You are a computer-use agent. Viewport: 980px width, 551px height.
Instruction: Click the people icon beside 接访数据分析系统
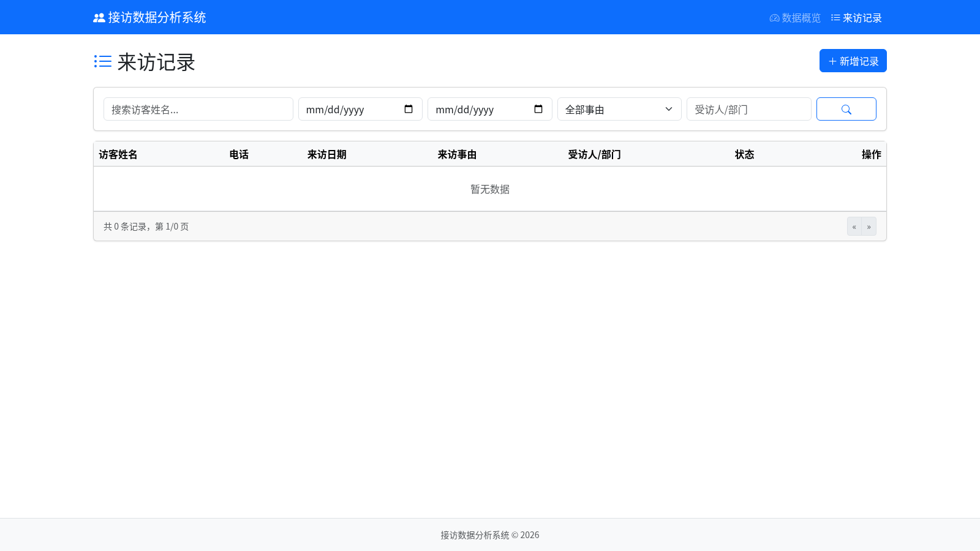click(x=99, y=18)
